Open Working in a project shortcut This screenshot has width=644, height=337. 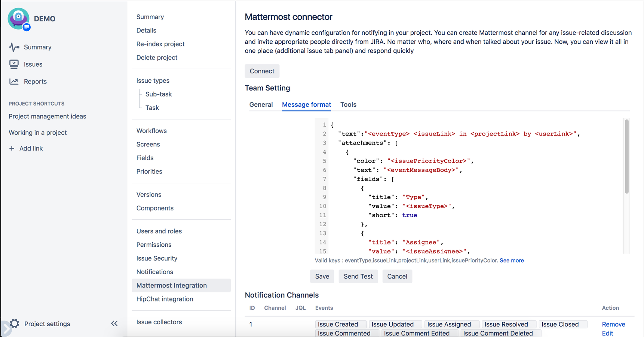[38, 133]
